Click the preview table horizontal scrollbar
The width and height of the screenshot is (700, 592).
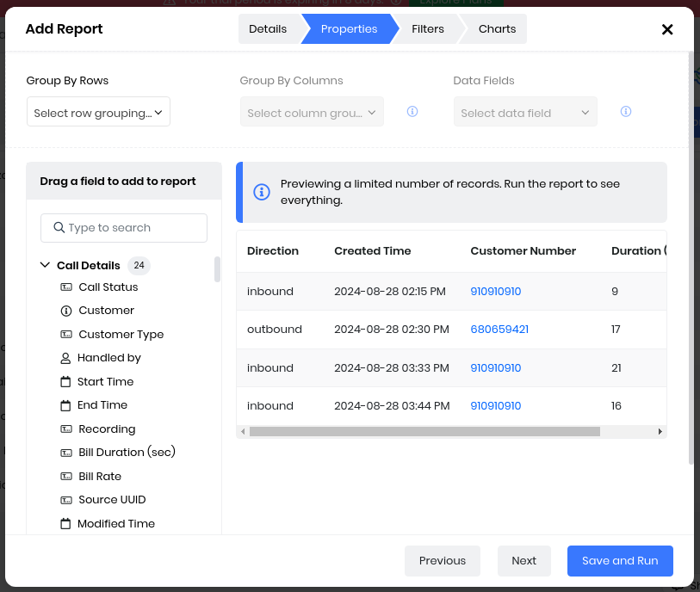click(424, 432)
